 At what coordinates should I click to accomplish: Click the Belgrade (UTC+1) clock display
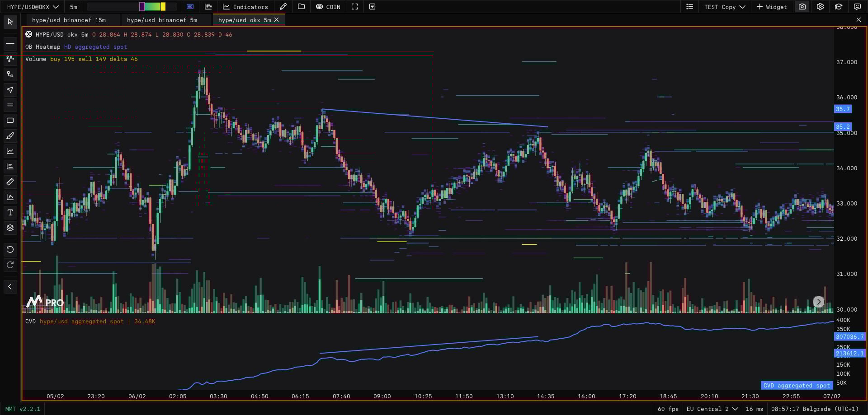tap(815, 409)
